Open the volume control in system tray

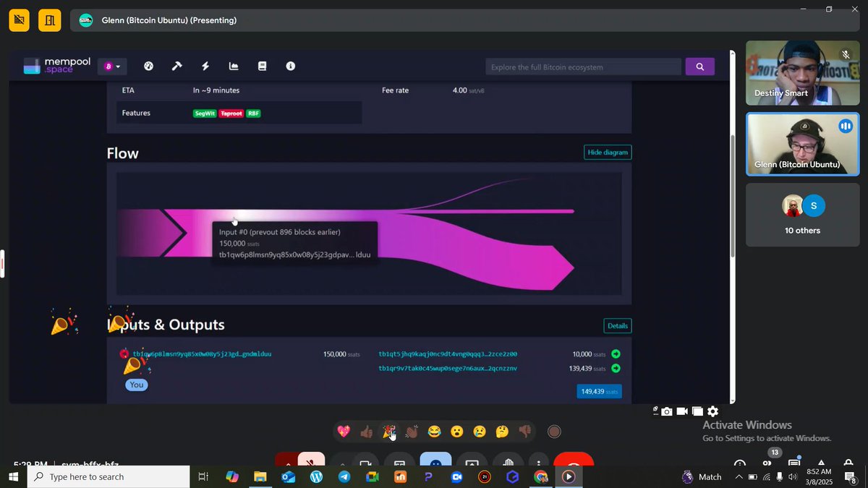click(x=793, y=476)
